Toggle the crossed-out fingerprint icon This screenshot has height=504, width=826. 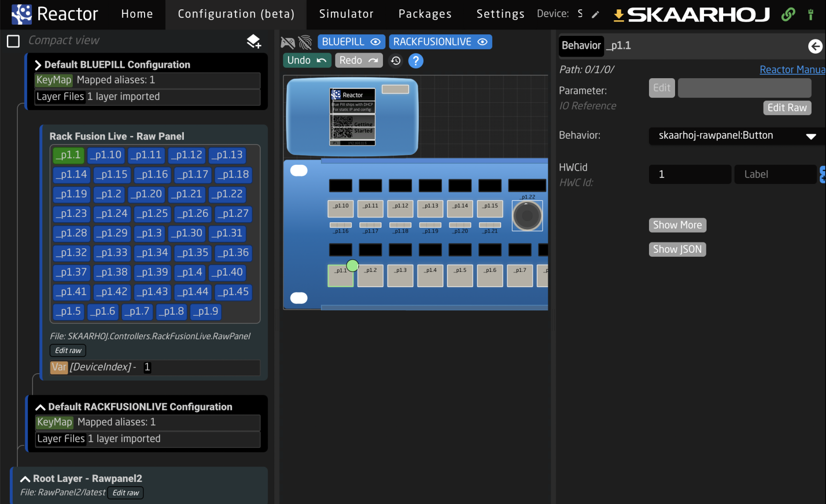pos(305,42)
